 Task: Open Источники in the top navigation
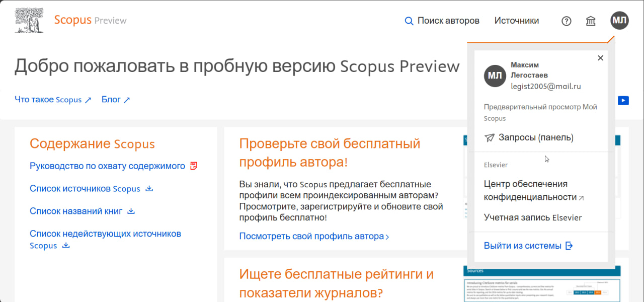pos(516,21)
